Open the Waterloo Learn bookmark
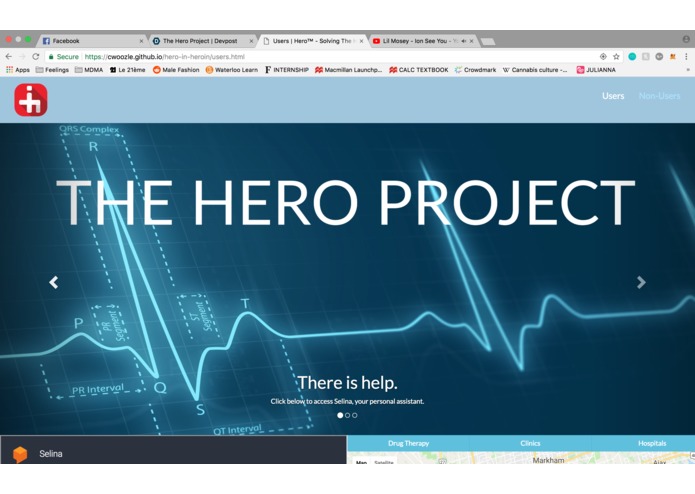 tap(231, 70)
